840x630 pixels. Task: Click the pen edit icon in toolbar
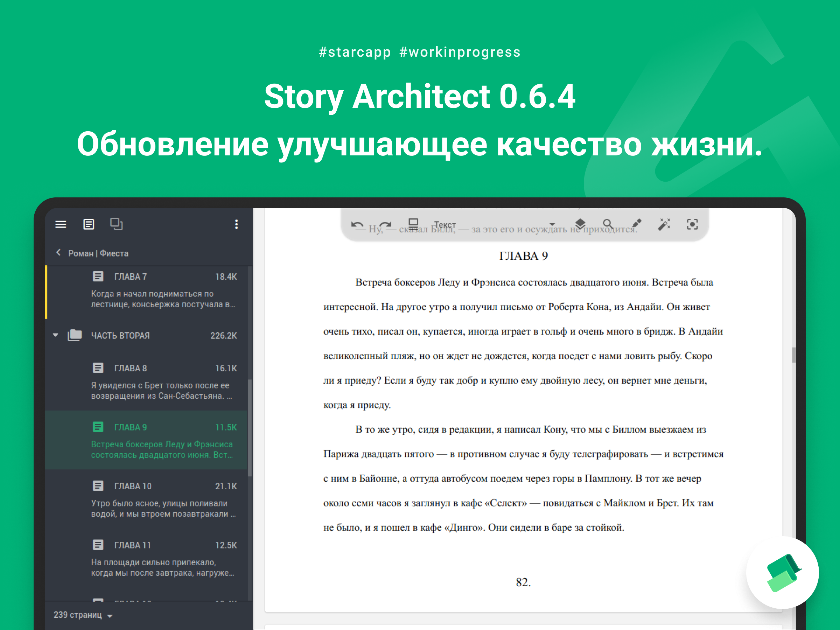(x=636, y=224)
